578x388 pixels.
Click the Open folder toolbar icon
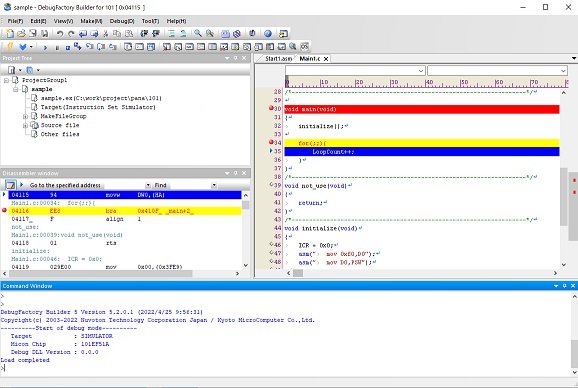(21, 34)
